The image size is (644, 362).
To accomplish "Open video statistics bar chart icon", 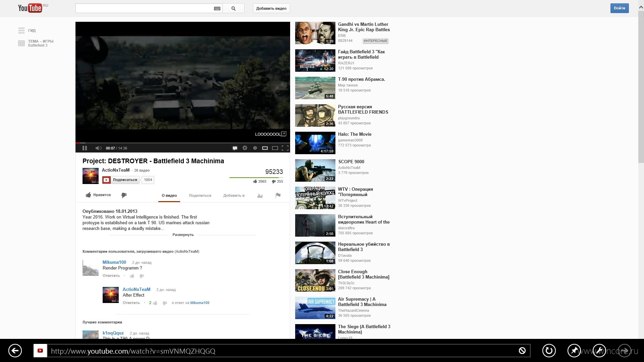I will tap(260, 196).
